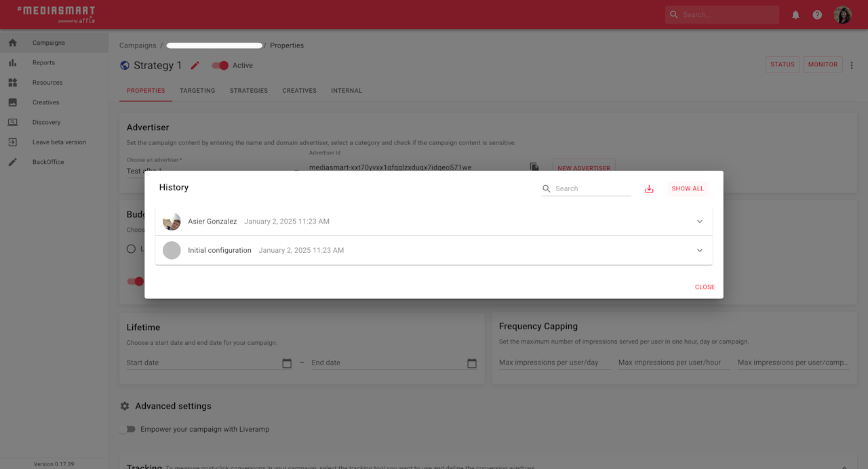Close the History dialog

tap(705, 287)
